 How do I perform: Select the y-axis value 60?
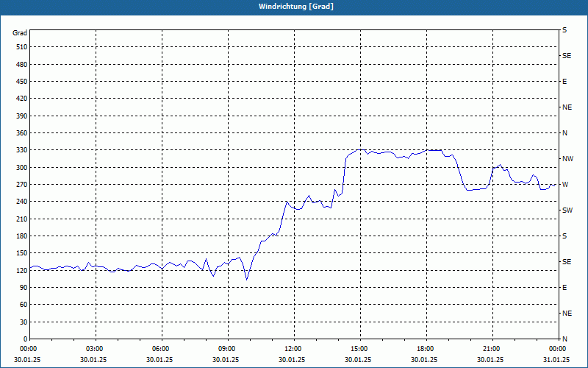[x=24, y=305]
